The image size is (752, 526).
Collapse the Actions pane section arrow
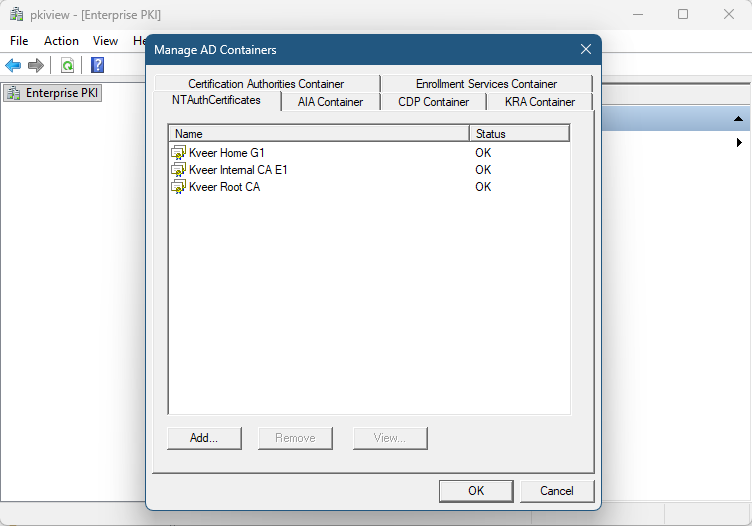click(x=738, y=119)
